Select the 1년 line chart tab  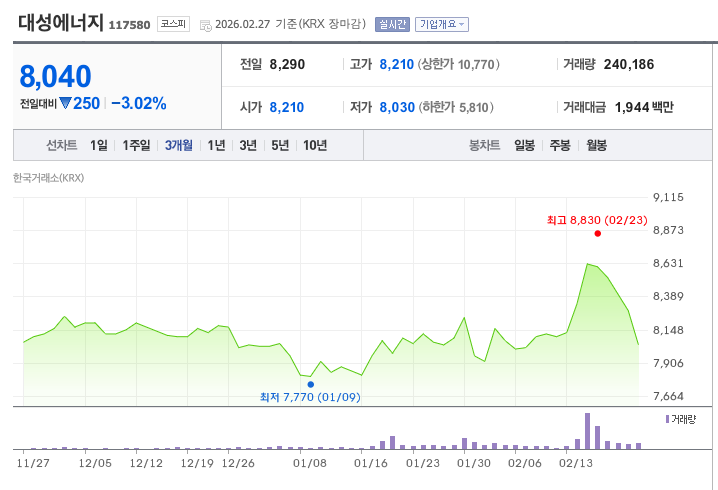[216, 146]
